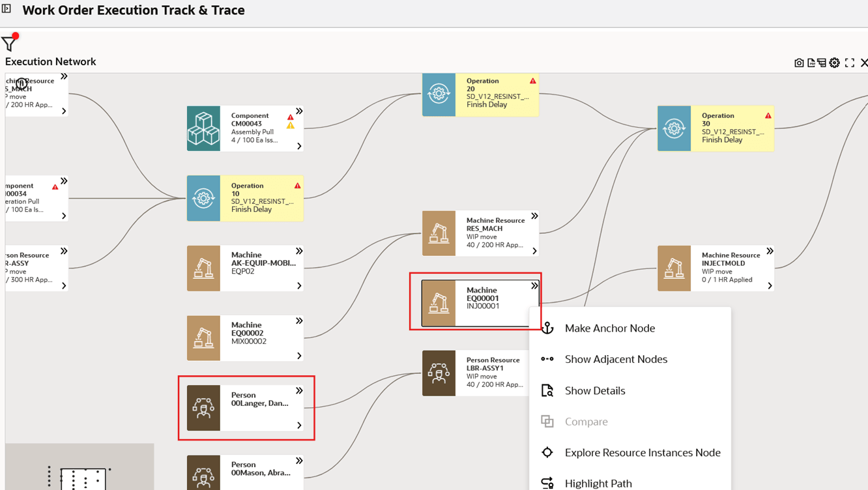Open Execution Network settings gear
The height and width of the screenshot is (490, 868).
tap(835, 63)
